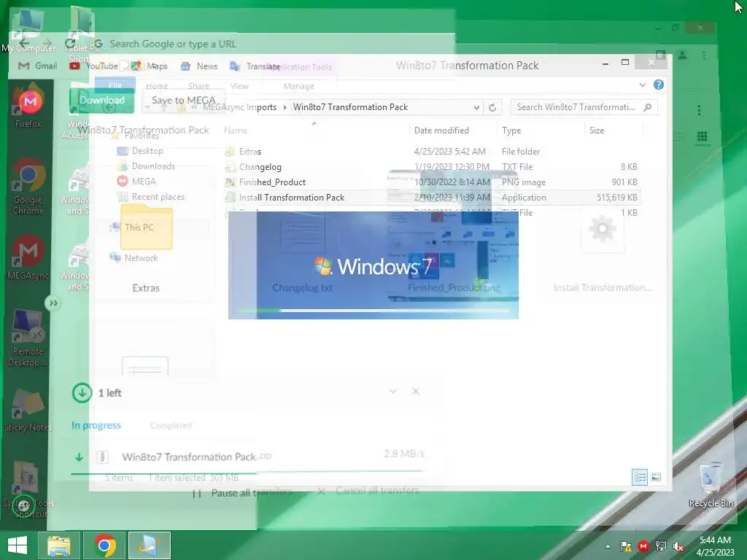Open the Sticky Notes desktop icon
This screenshot has width=747, height=560.
click(28, 411)
